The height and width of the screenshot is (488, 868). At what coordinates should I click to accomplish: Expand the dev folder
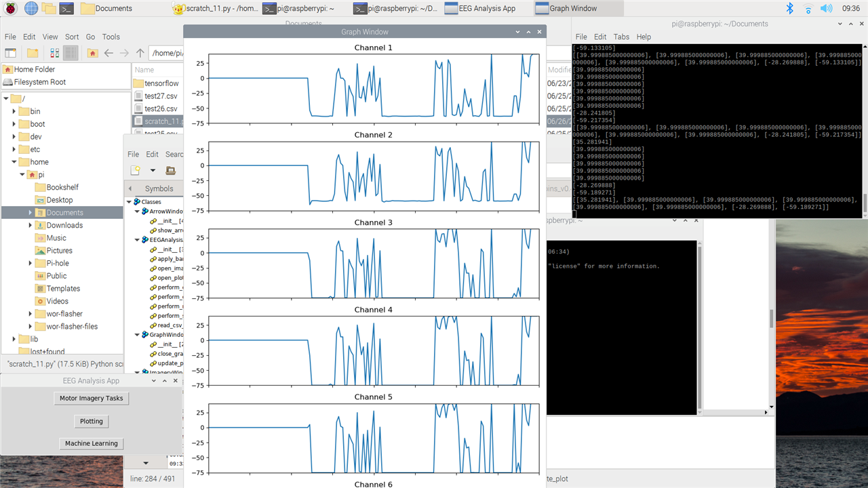(x=14, y=137)
